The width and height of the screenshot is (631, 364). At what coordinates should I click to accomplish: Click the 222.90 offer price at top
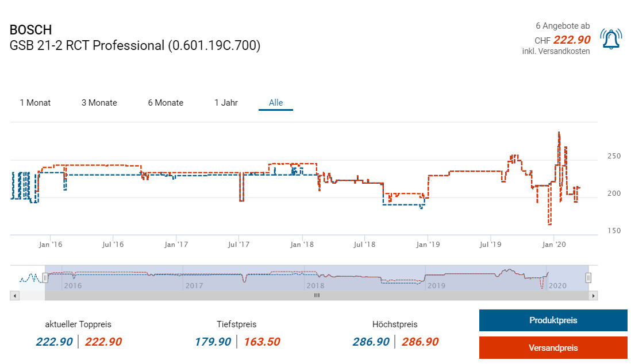pyautogui.click(x=571, y=40)
